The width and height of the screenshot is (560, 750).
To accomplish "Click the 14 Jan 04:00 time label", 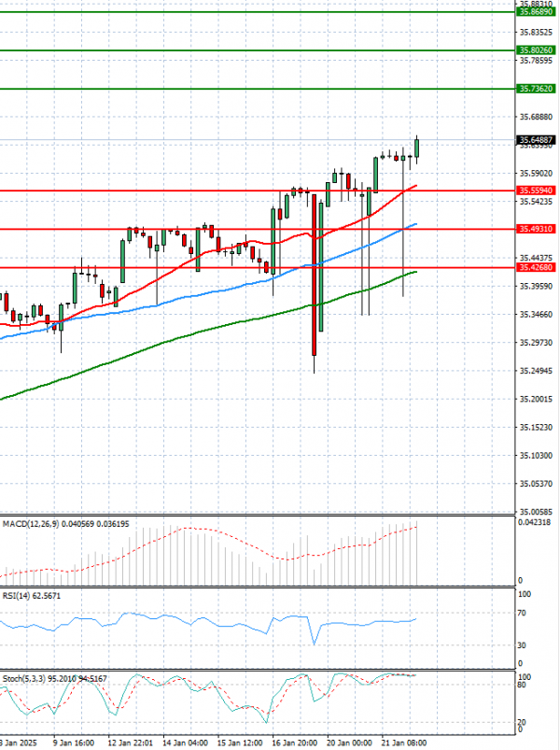I will [x=188, y=743].
